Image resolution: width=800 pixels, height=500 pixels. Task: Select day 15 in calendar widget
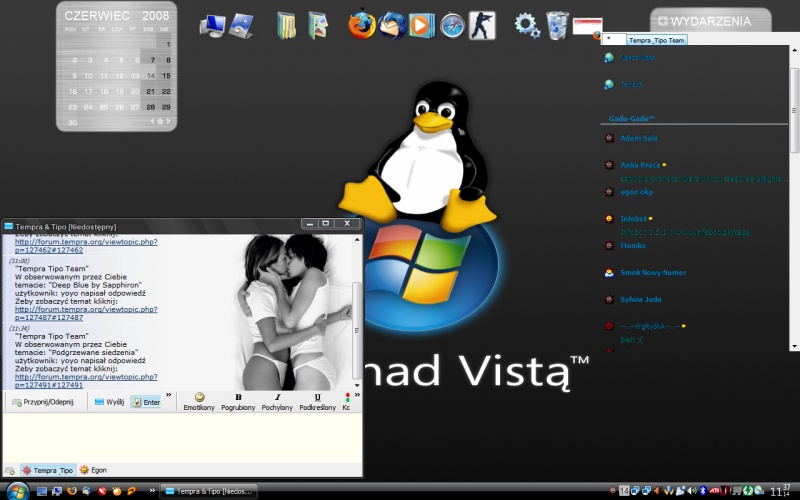point(166,76)
